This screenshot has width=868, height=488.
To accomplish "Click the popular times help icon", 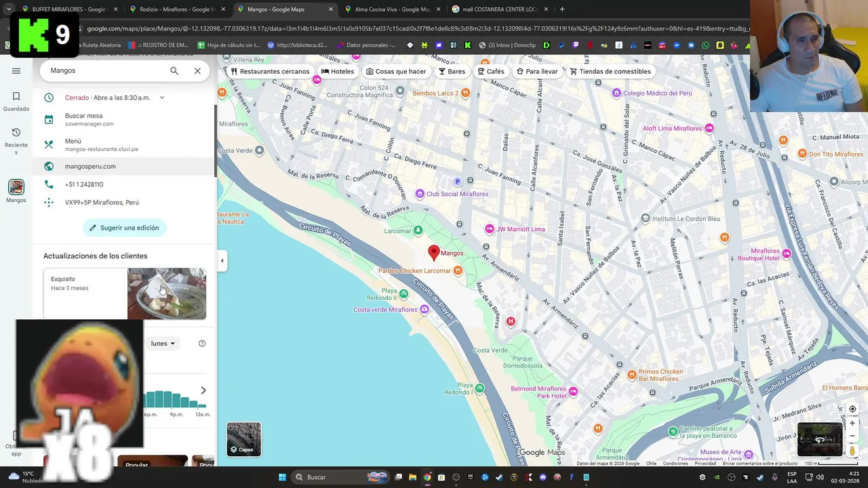I will (x=201, y=344).
